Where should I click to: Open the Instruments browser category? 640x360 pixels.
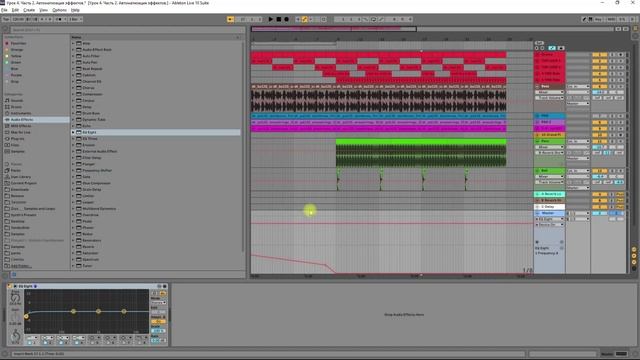(x=21, y=113)
